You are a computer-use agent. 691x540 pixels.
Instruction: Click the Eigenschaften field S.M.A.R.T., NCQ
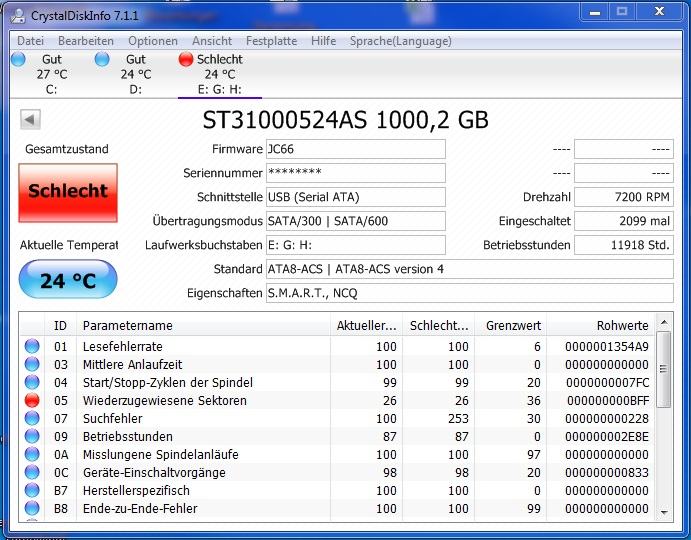[x=470, y=293]
